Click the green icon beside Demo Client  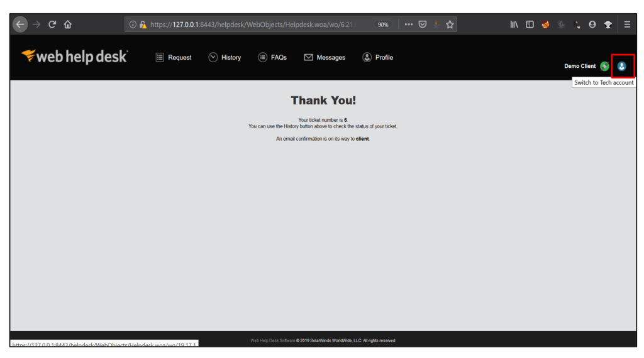coord(604,66)
